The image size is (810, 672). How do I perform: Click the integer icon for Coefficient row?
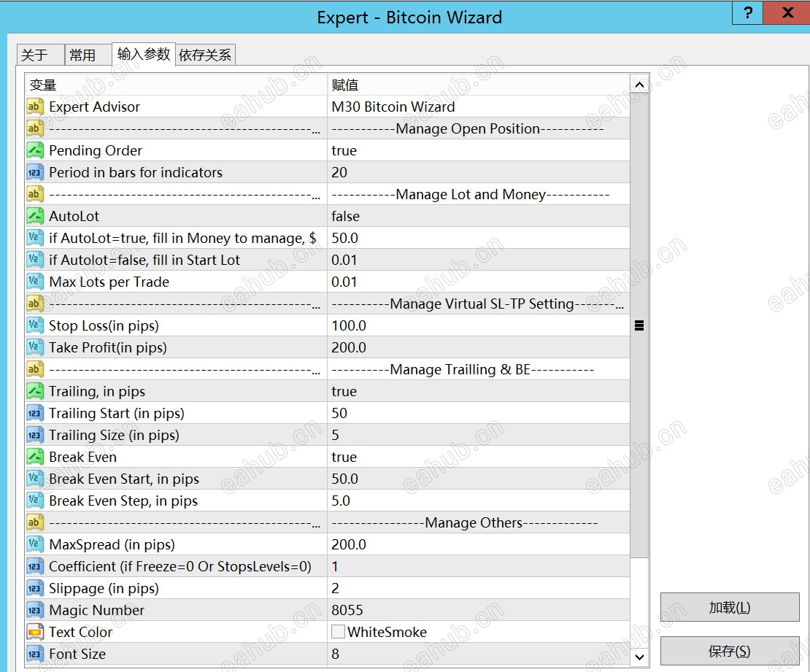[34, 566]
